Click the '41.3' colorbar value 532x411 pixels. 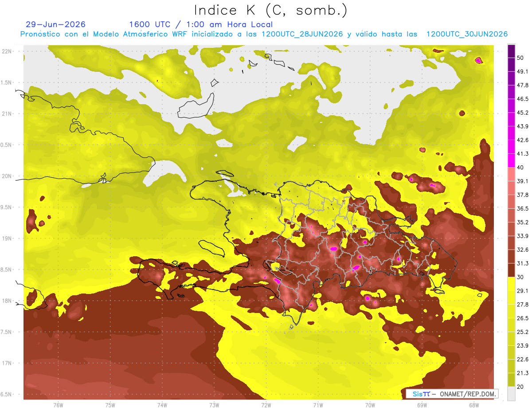tap(523, 154)
